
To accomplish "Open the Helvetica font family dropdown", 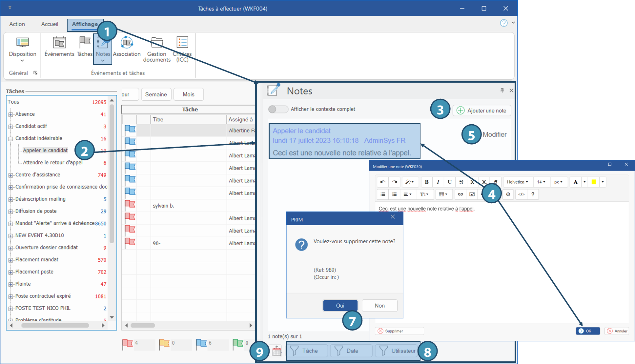I will tap(517, 182).
